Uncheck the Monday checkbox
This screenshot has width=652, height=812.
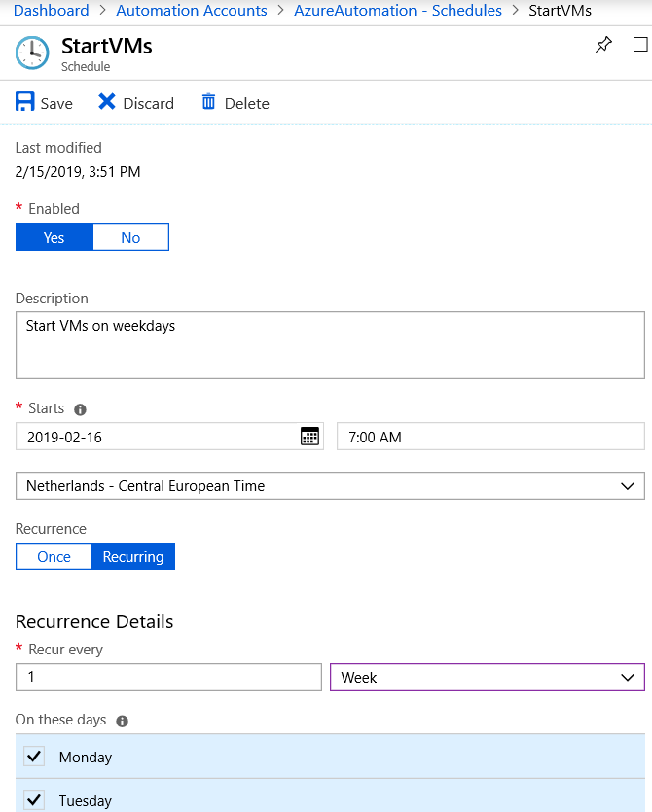[x=35, y=757]
